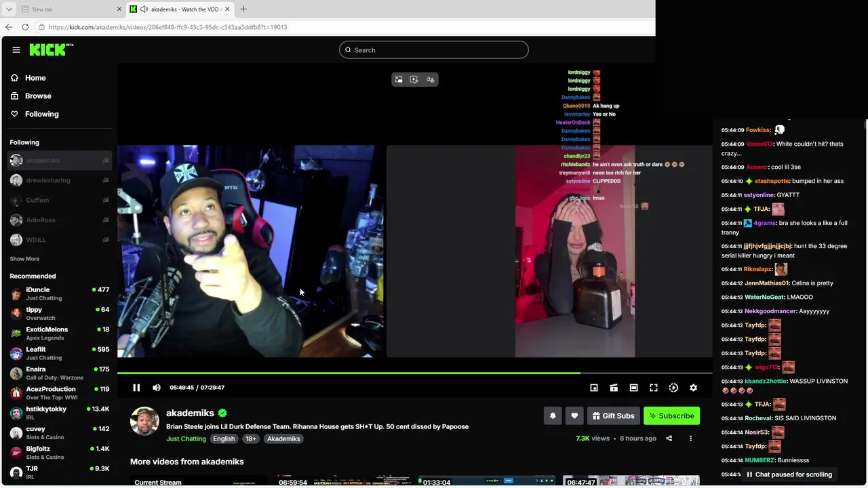Close the New tab browser tab
868x488 pixels.
119,9
